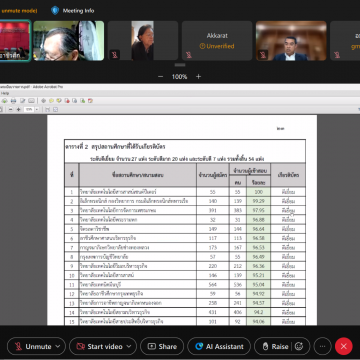The height and width of the screenshot is (360, 360).
Task: Open Help menu in Acrobat window
Action: 5,93
